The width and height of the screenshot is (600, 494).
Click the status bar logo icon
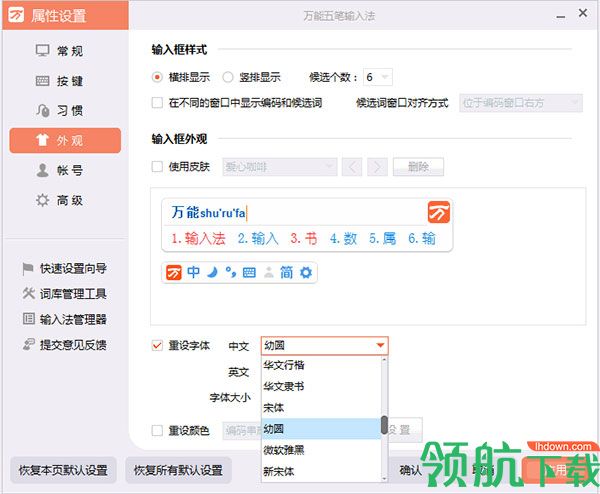(x=174, y=273)
